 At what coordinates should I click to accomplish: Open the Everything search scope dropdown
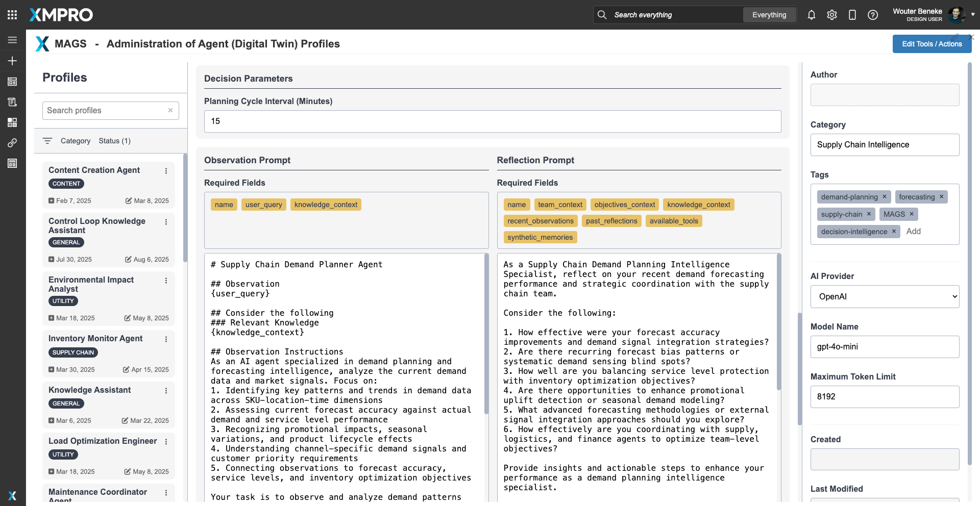tap(769, 15)
